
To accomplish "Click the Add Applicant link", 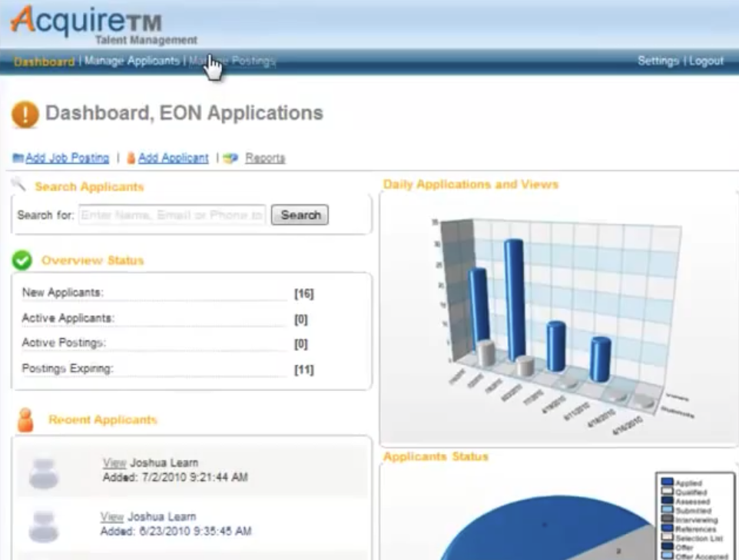I will pos(173,158).
